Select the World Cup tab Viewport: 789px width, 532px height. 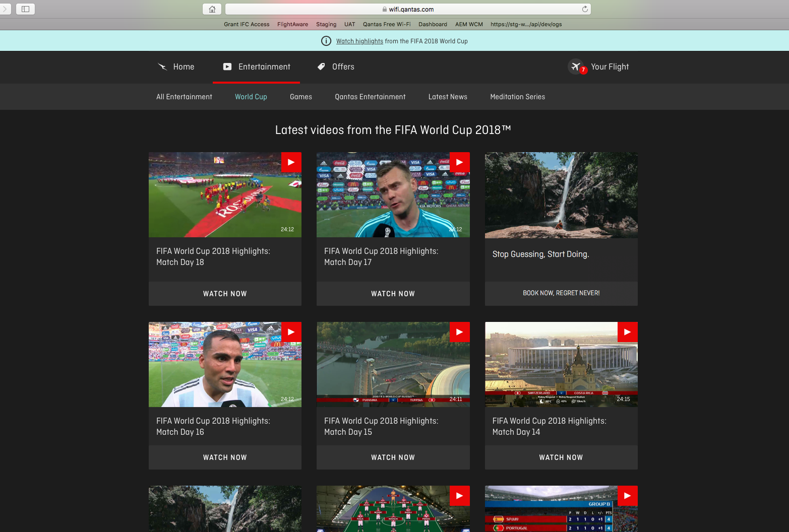(x=251, y=97)
